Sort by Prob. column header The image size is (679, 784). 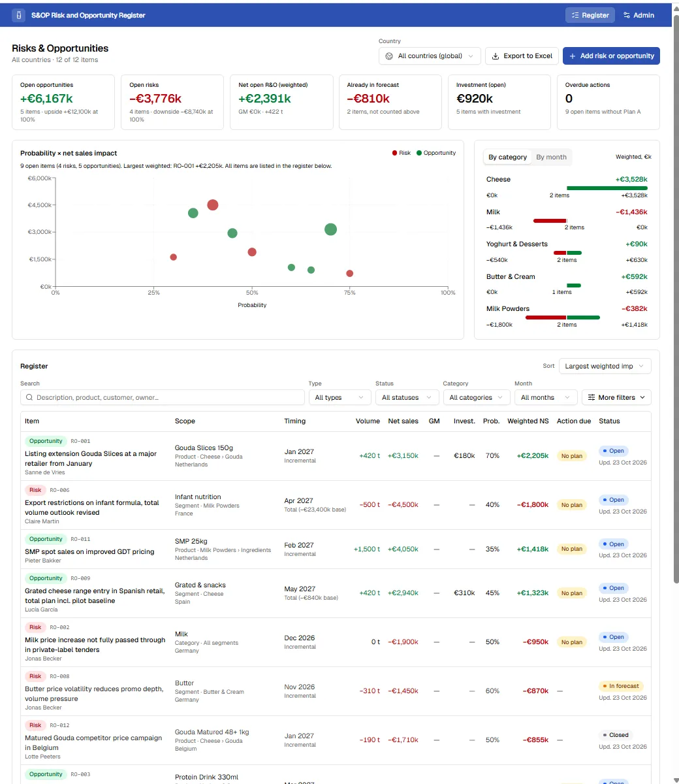tap(491, 421)
